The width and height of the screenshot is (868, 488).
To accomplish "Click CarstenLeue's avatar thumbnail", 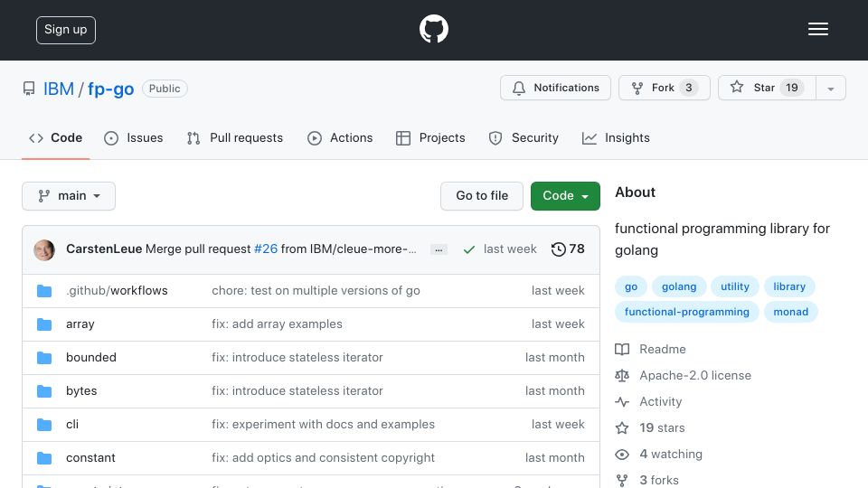I will pos(44,250).
